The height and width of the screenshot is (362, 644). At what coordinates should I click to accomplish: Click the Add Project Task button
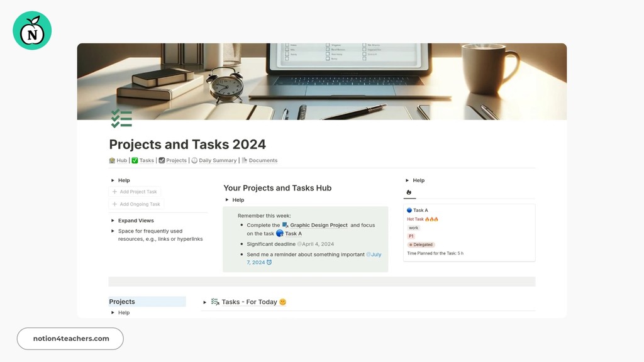click(x=135, y=191)
